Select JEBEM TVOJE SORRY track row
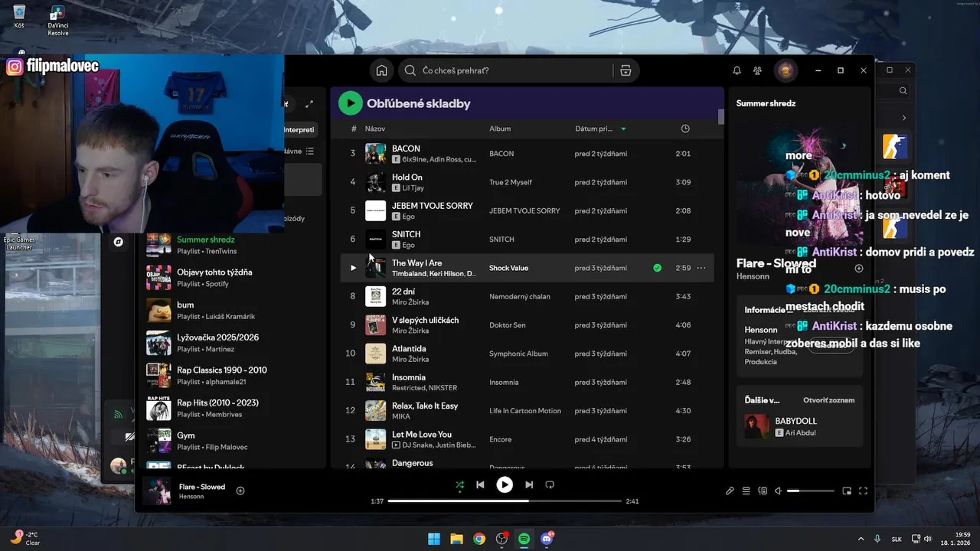Viewport: 980px width, 551px height. (528, 210)
